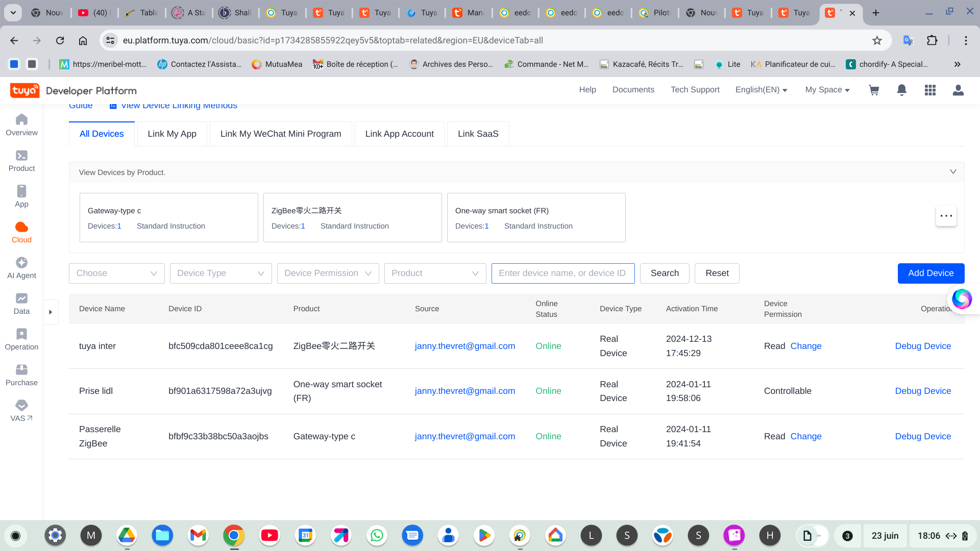Screen dimensions: 980x551
Task: Click the Add Device button
Action: 931,273
